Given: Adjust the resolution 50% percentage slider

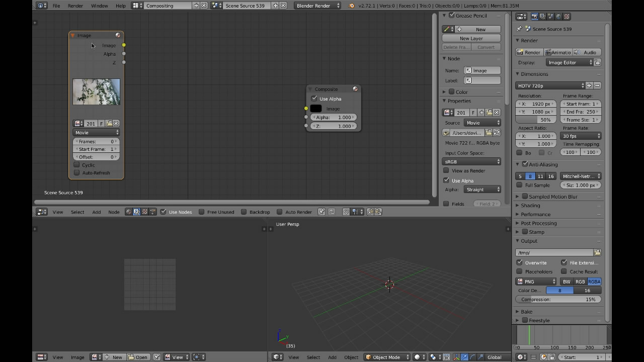Looking at the screenshot, I should click(537, 120).
